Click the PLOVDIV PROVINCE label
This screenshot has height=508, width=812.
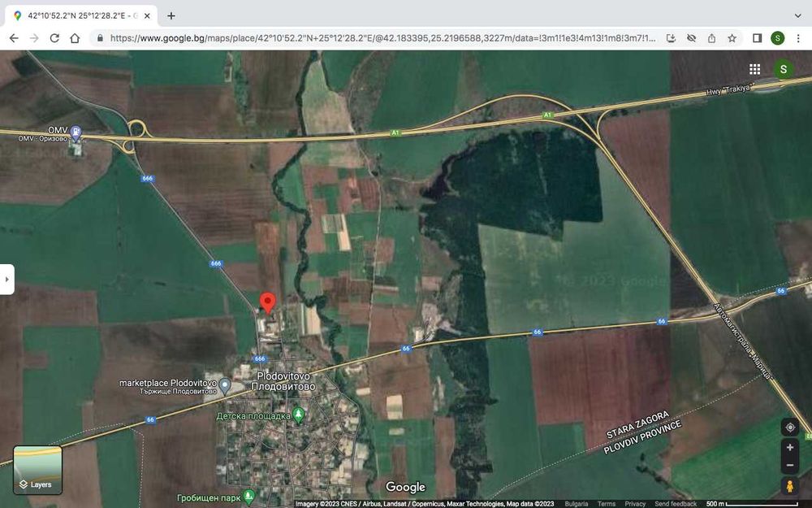pos(642,437)
